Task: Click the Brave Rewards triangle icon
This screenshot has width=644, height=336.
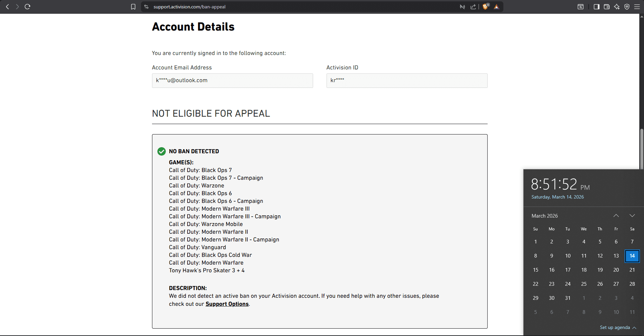Action: tap(496, 7)
